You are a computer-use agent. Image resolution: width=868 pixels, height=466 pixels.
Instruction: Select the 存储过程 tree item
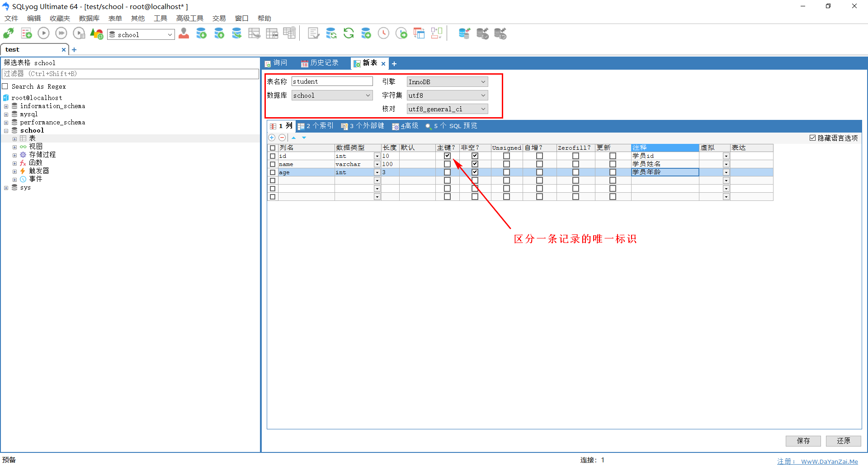coord(42,155)
